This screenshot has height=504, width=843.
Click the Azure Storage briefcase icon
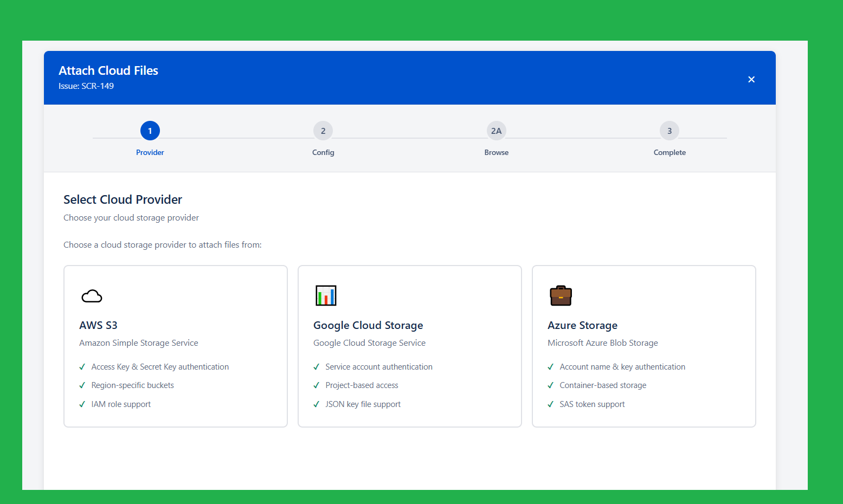pyautogui.click(x=561, y=295)
